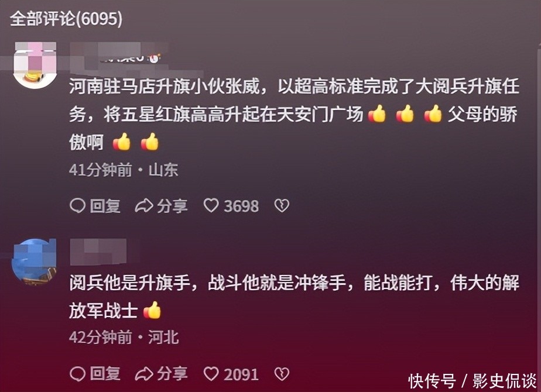Tap the 快传号 / 影史侃谈 watermark

[x=472, y=381]
